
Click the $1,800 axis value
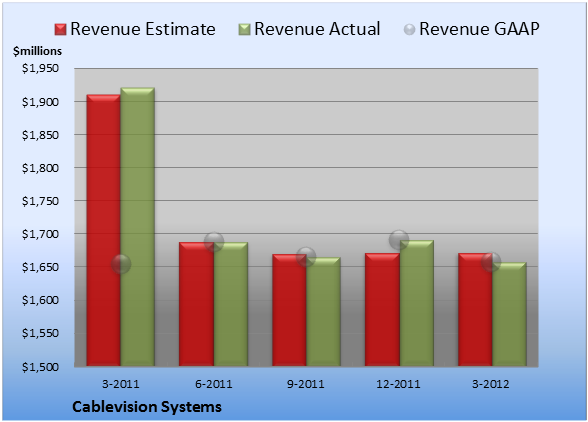pos(40,168)
